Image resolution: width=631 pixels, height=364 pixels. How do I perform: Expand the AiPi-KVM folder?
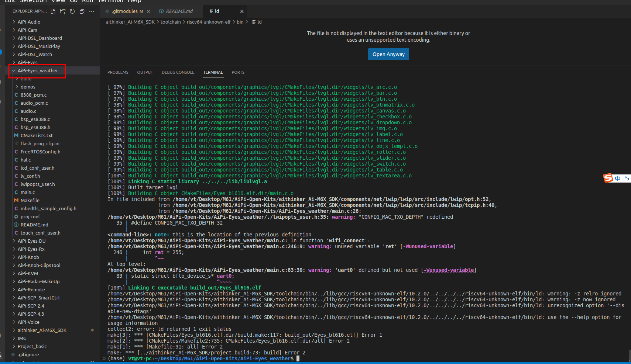(x=52, y=273)
